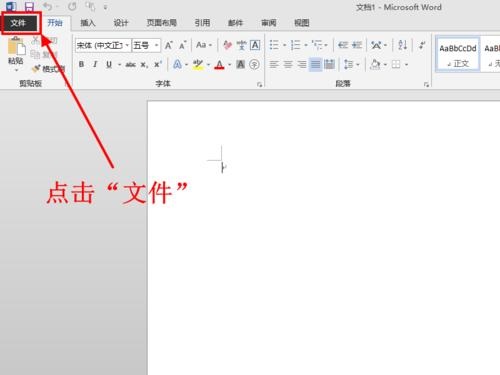Click the decrease indent icon
Image resolution: width=500 pixels, height=375 pixels.
click(x=343, y=45)
